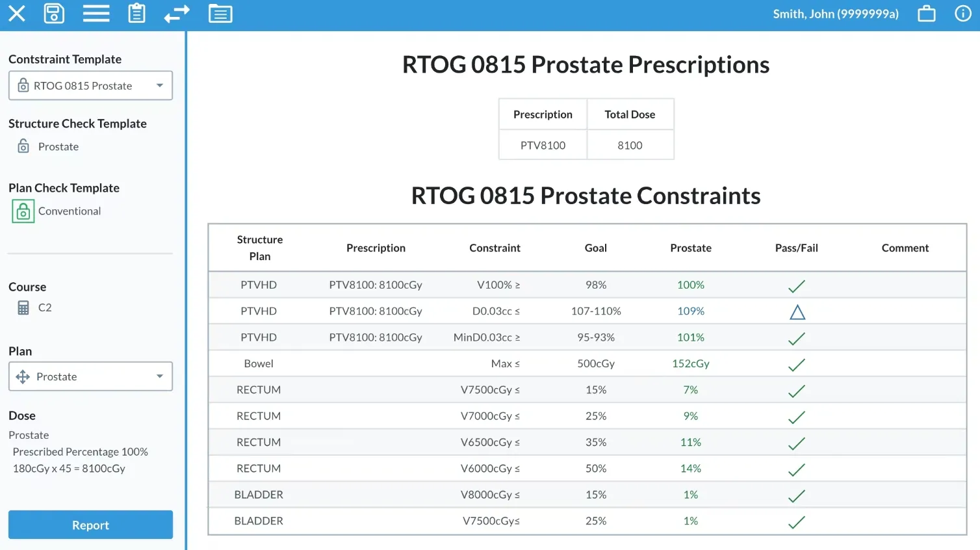
Task: Click the calculator icon beside Course C2
Action: click(x=23, y=307)
